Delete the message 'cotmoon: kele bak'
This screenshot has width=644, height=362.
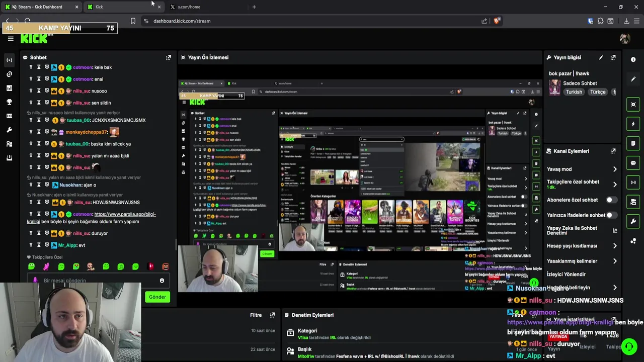[x=31, y=67]
